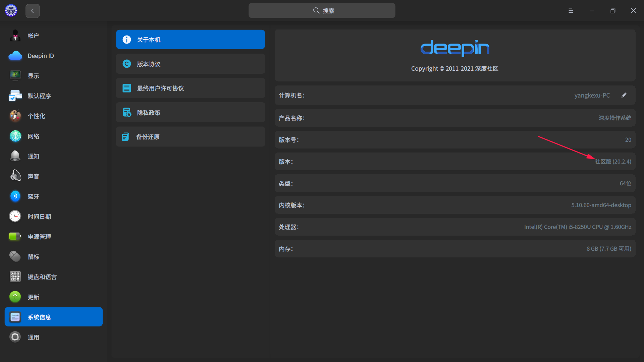Open 网络 settings in the sidebar
644x362 pixels.
[33, 136]
